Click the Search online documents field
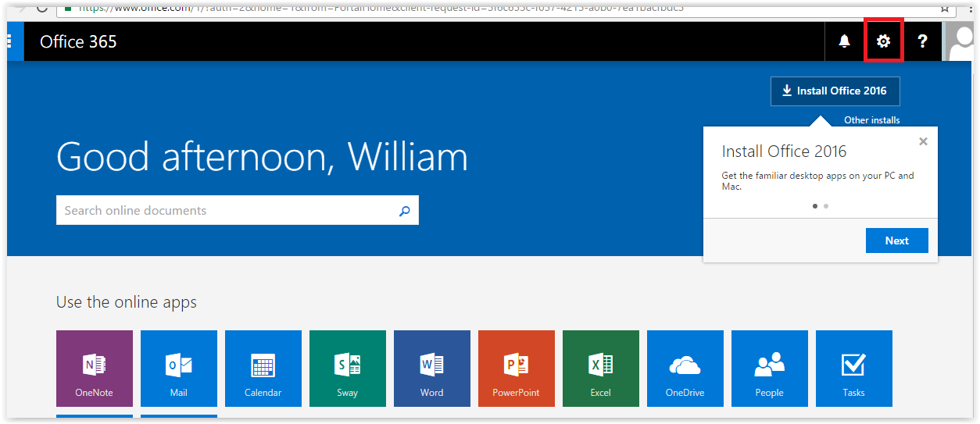 pyautogui.click(x=227, y=210)
